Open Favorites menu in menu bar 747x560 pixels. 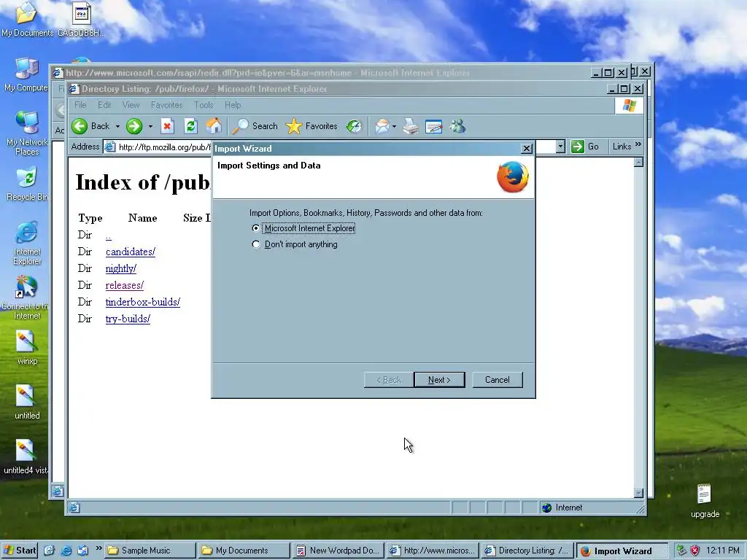point(167,105)
